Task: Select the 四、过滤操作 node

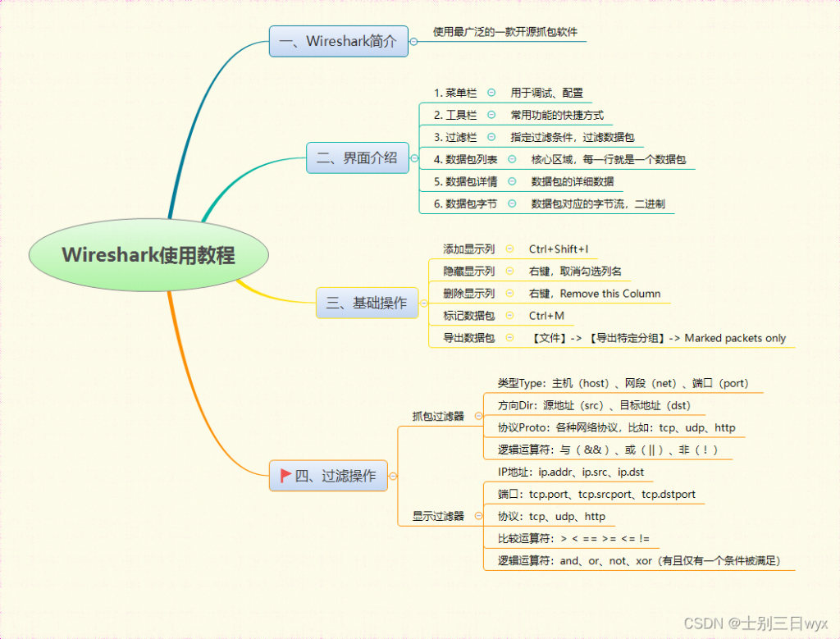Action: [328, 476]
